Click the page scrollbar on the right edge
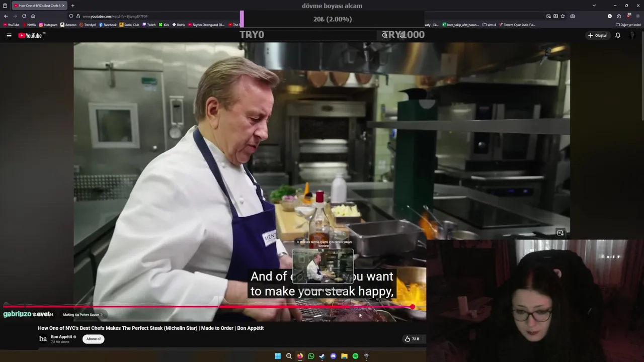 [x=642, y=75]
